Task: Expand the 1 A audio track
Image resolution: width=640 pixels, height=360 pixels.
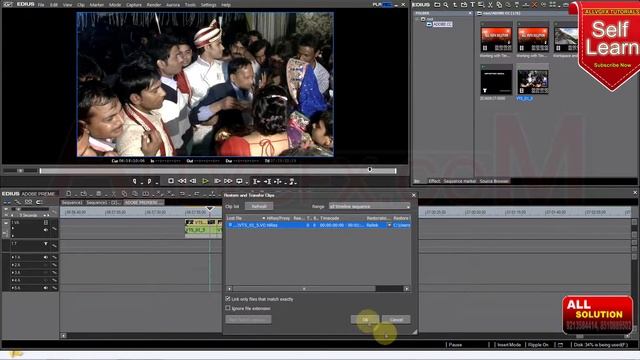Action: (13, 258)
